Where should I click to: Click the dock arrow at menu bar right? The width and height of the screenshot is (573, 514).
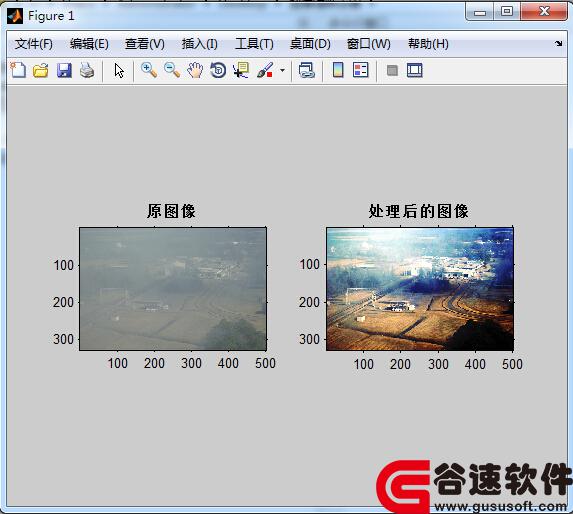click(558, 44)
